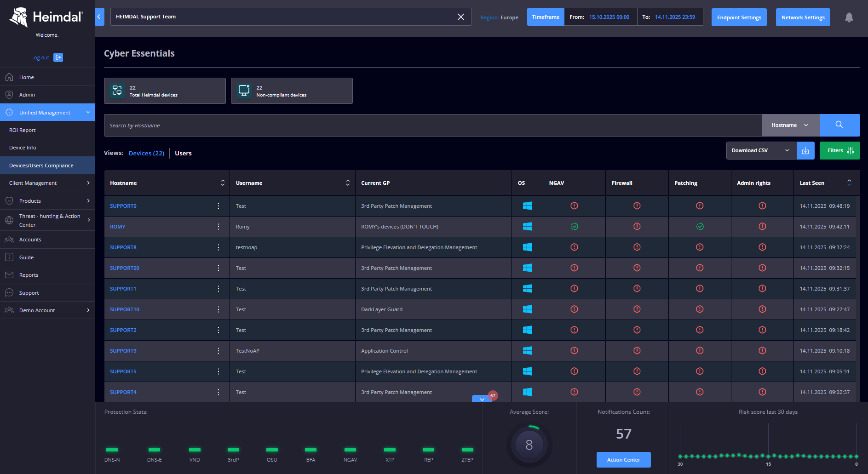Click the Network Settings button
The image size is (868, 474).
(x=803, y=17)
